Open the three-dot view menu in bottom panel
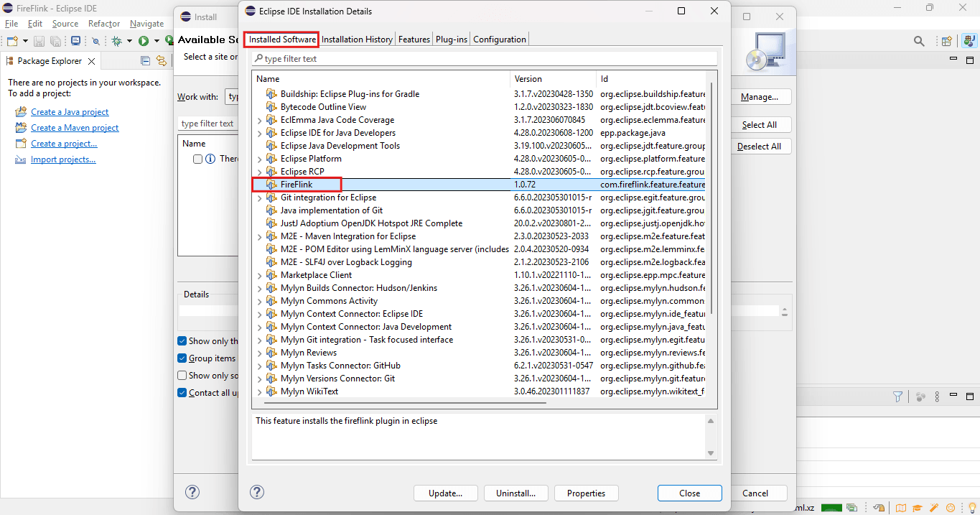This screenshot has width=980, height=515. (937, 396)
